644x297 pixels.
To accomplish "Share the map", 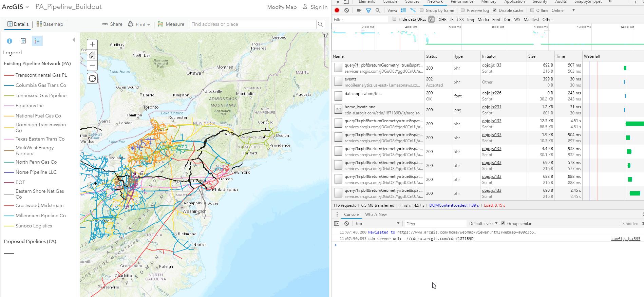I will click(x=112, y=24).
